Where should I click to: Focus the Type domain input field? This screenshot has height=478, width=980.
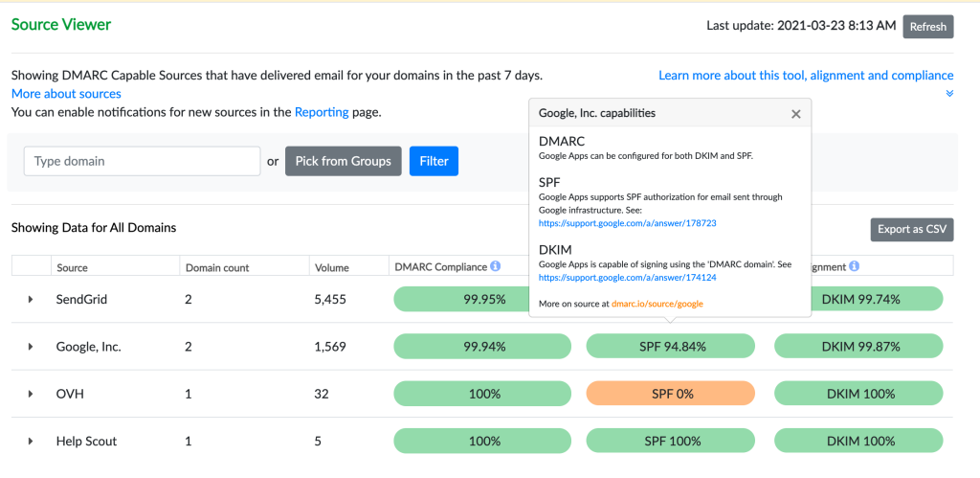coord(142,161)
